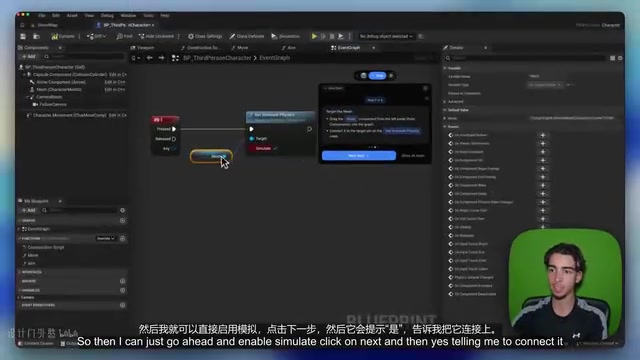Select EventGraph in My Blueprint
The height and width of the screenshot is (360, 640).
point(36,229)
